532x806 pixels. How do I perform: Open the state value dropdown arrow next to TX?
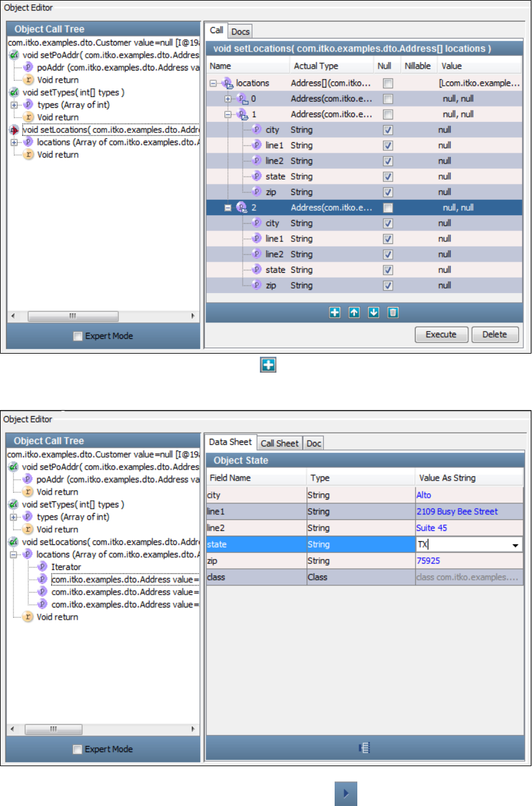pyautogui.click(x=516, y=544)
